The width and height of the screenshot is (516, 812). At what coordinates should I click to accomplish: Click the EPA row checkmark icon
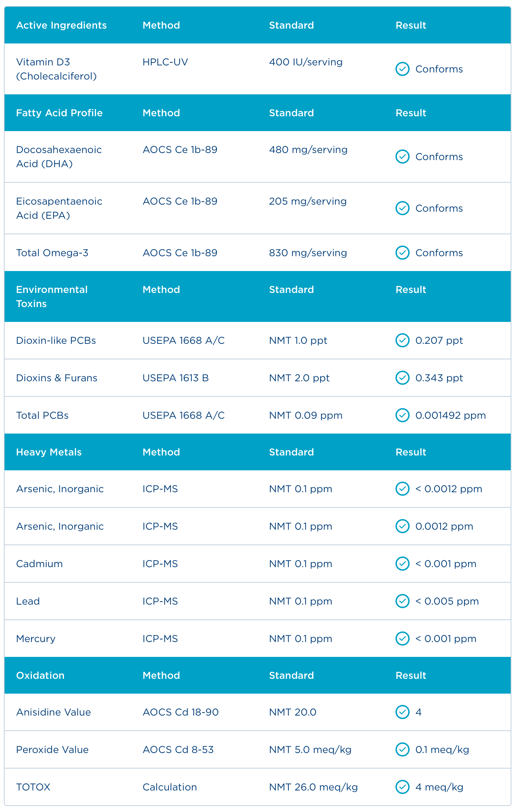[402, 208]
